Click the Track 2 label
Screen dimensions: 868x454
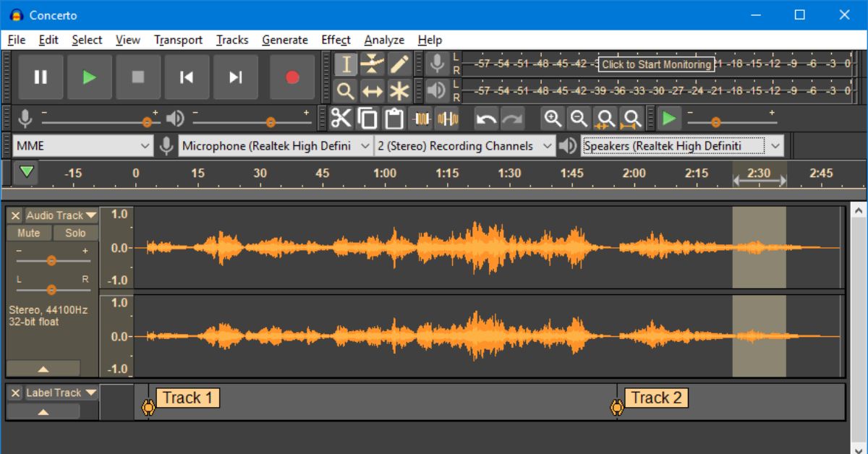point(655,398)
